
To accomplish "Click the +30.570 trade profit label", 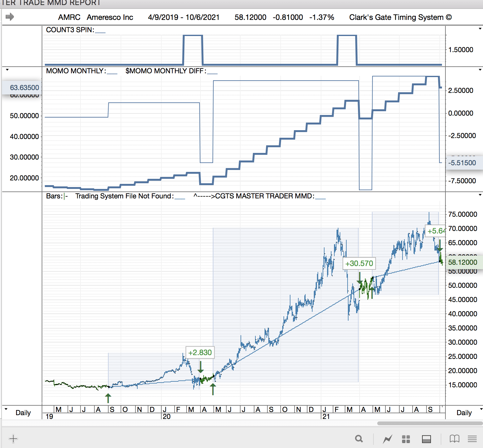I will pyautogui.click(x=359, y=263).
